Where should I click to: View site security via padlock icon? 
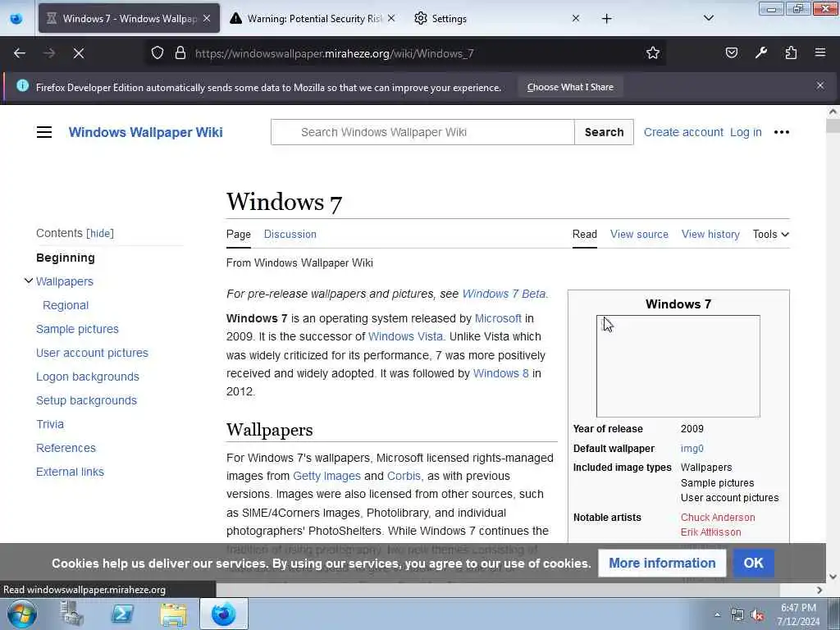(x=180, y=53)
